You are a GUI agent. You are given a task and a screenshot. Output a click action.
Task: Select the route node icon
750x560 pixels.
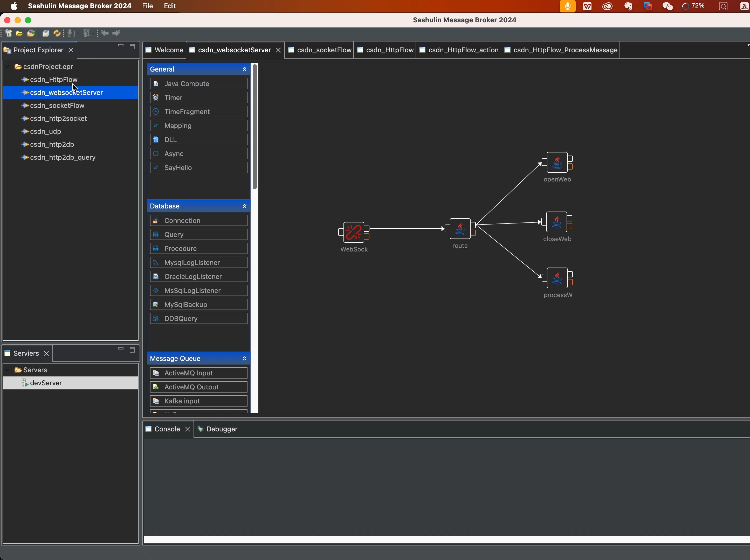pos(460,229)
